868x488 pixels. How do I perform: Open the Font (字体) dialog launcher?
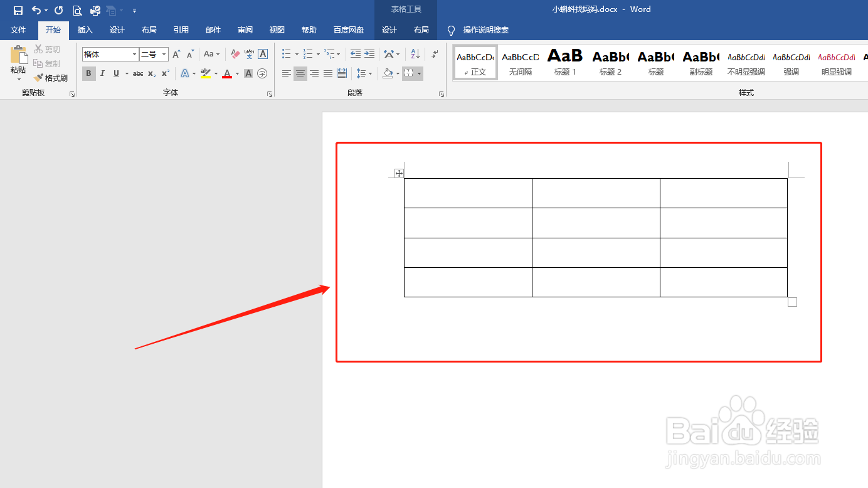tap(270, 93)
